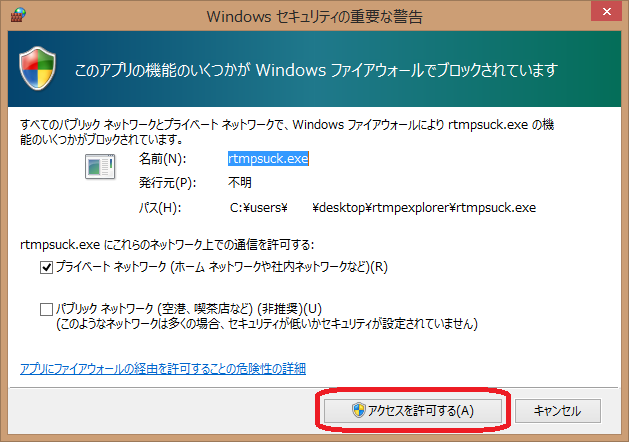The width and height of the screenshot is (629, 442).
Task: Click the rtmpsuck.exe communication permission prompt text
Action: click(x=167, y=244)
